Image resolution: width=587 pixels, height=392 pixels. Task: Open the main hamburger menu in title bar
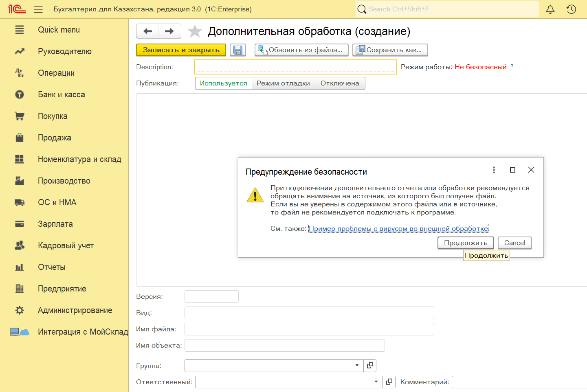[x=38, y=9]
